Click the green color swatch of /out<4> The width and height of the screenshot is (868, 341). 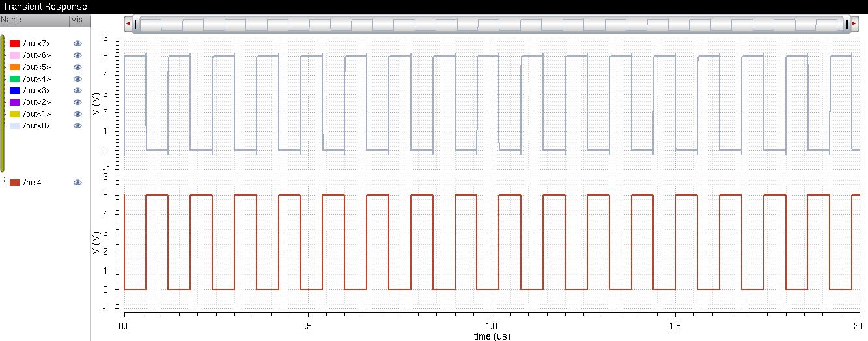pos(14,79)
